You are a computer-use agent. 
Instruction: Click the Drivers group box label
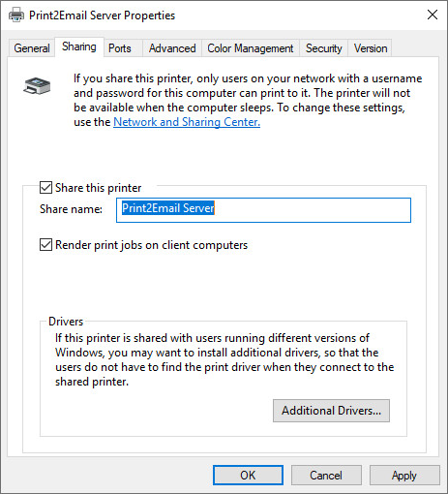tap(66, 322)
